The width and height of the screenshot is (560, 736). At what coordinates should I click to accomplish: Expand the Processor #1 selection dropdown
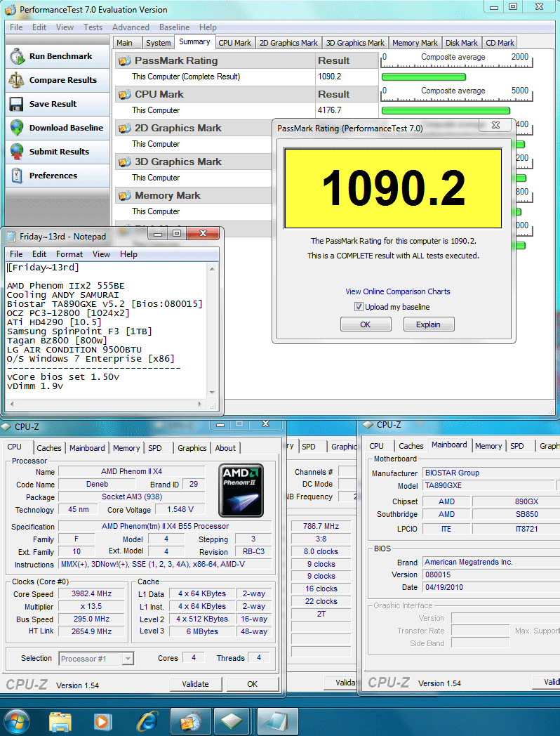[128, 659]
